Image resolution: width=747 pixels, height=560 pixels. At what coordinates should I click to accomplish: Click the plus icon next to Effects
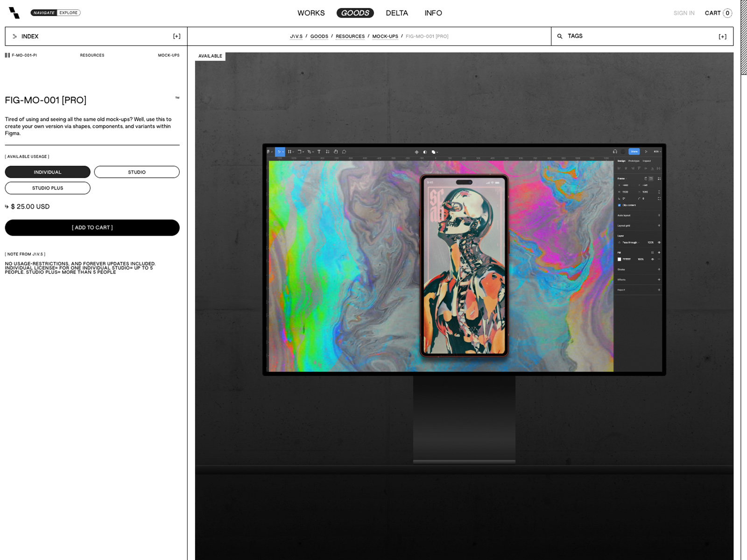659,280
